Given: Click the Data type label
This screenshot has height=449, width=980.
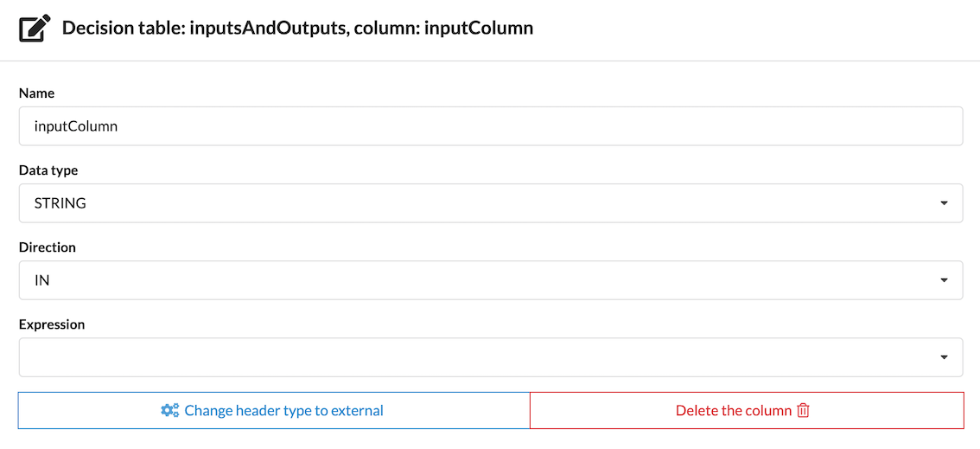Looking at the screenshot, I should [x=48, y=170].
